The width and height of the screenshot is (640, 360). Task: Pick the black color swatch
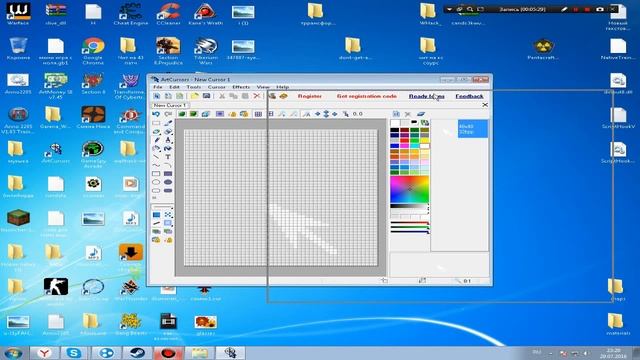coord(394,130)
